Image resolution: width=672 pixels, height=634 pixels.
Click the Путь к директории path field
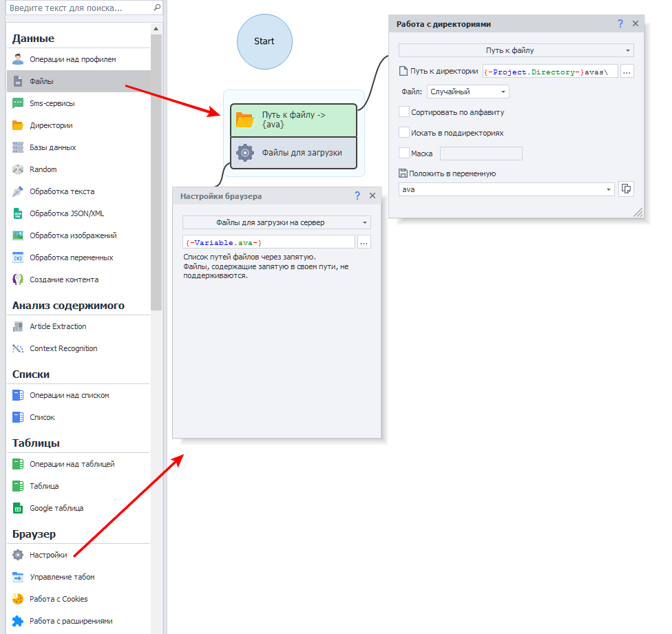[x=550, y=72]
